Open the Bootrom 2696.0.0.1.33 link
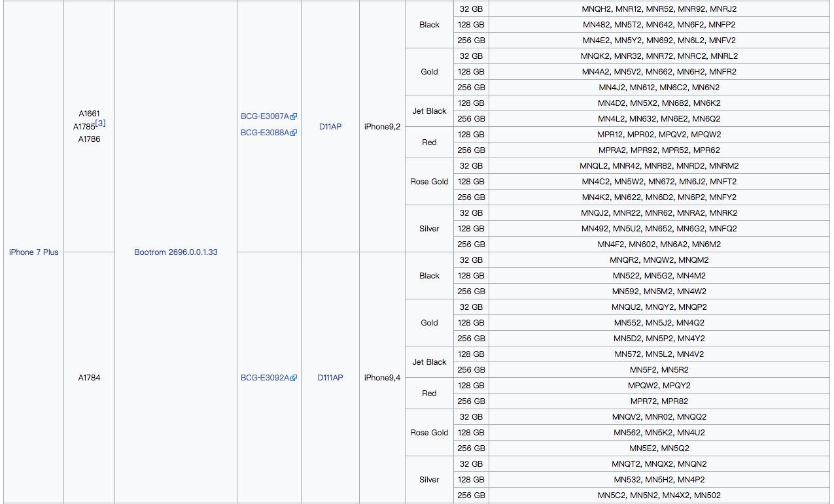Image resolution: width=834 pixels, height=504 pixels. 176,252
